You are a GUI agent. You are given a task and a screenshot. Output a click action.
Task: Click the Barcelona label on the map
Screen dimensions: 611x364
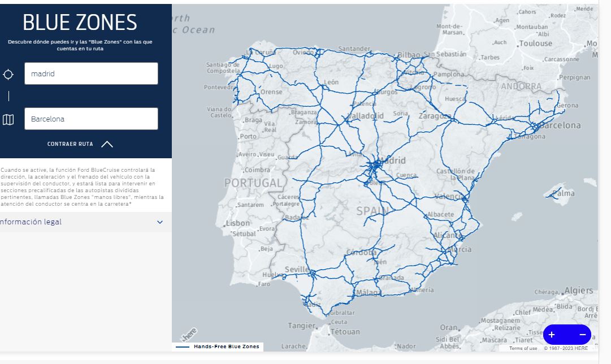pos(560,125)
